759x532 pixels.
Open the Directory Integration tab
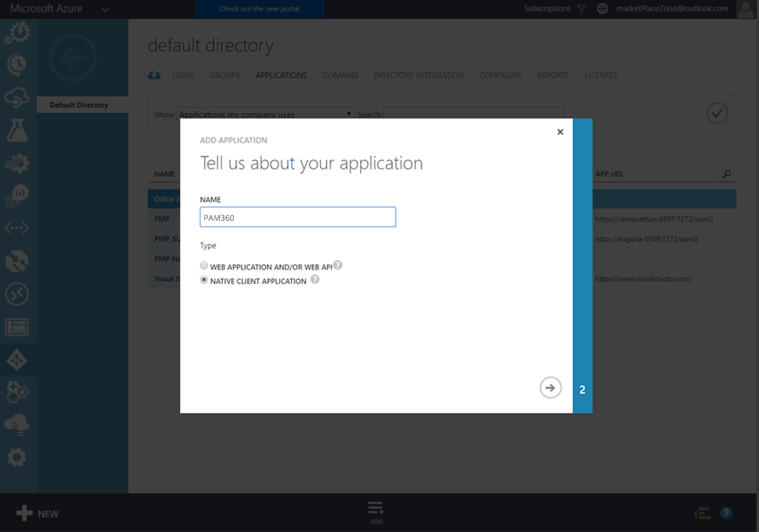(419, 76)
